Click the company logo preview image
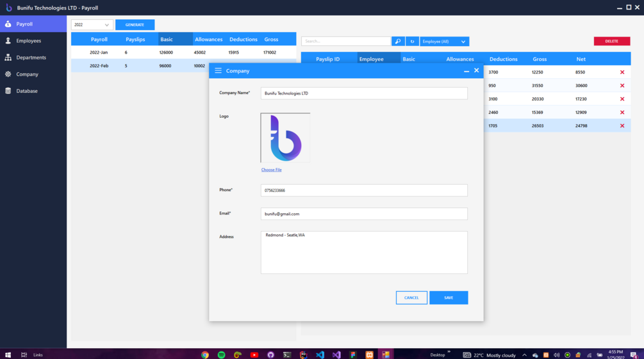Image resolution: width=644 pixels, height=359 pixels. click(x=285, y=138)
